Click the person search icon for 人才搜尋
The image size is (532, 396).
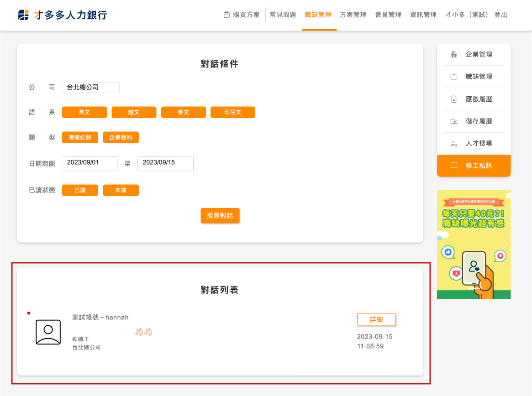[x=453, y=144]
